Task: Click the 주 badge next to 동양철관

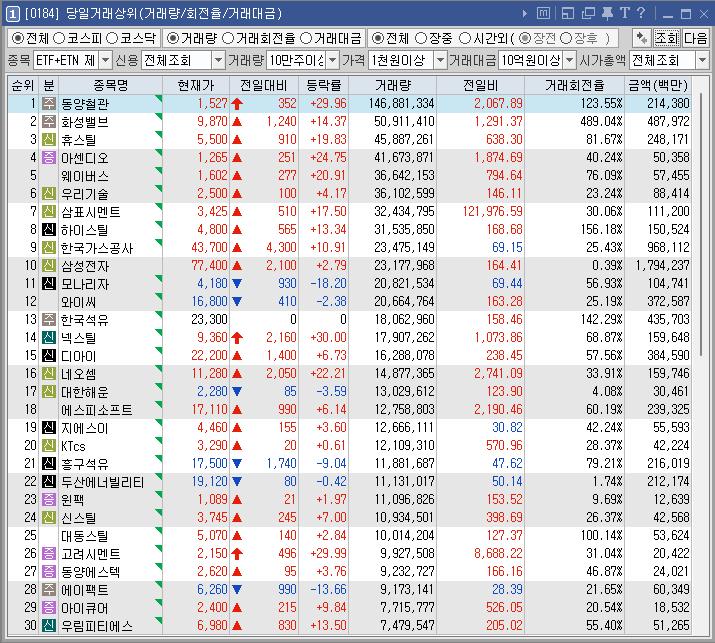Action: click(x=49, y=104)
